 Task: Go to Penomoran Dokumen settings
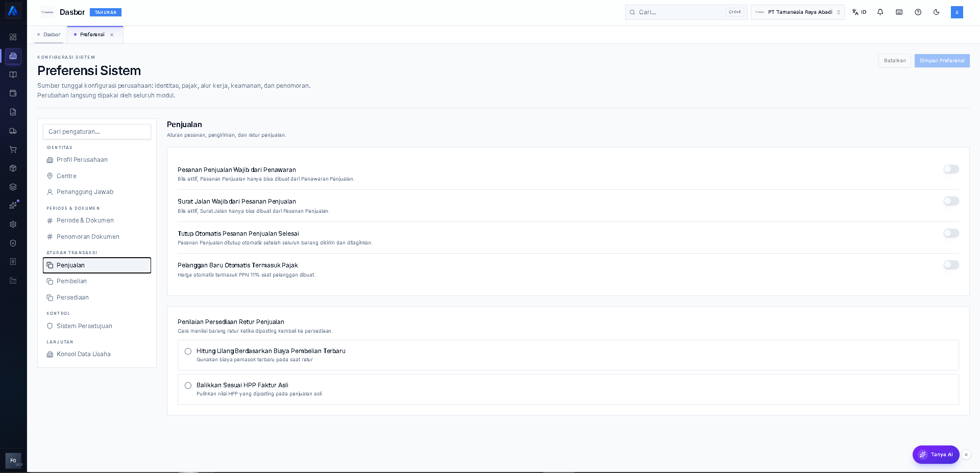click(97, 237)
